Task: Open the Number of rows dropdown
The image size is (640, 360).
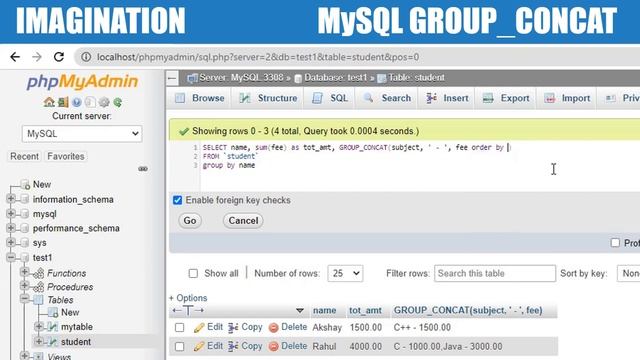Action: (345, 273)
